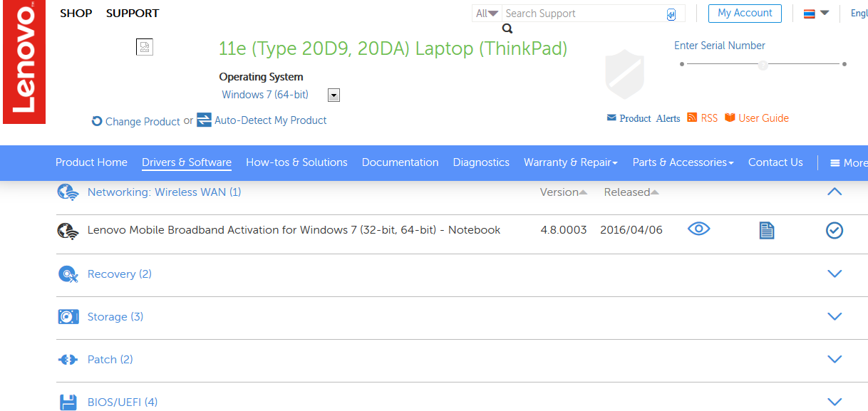Click the BIOS/UEFI (4) heading
868x411 pixels.
pos(123,402)
